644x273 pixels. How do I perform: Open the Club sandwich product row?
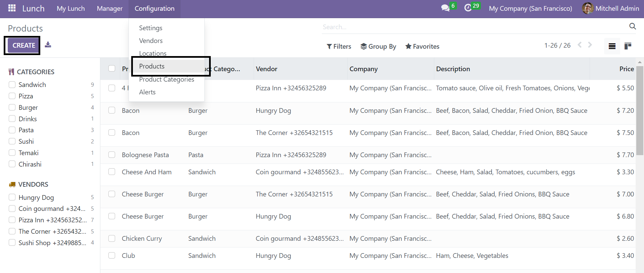(368, 258)
